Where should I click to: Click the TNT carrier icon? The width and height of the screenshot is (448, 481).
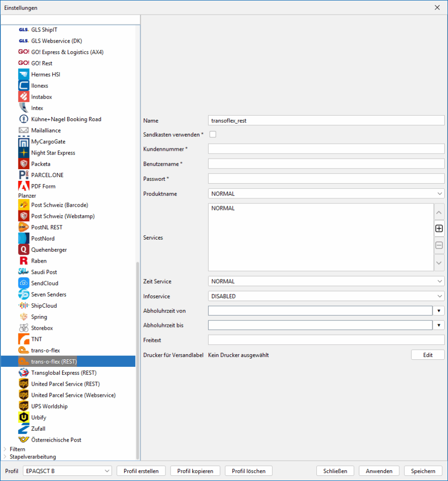pyautogui.click(x=24, y=339)
